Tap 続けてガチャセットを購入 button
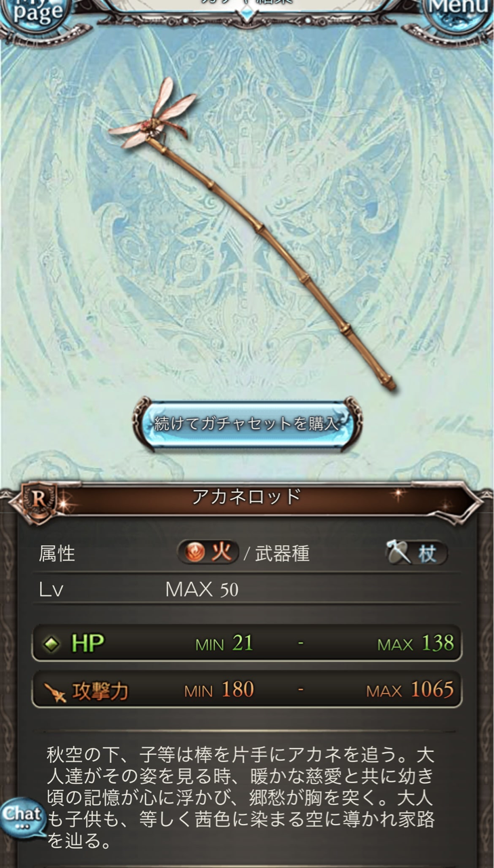The image size is (494, 868). pyautogui.click(x=247, y=425)
